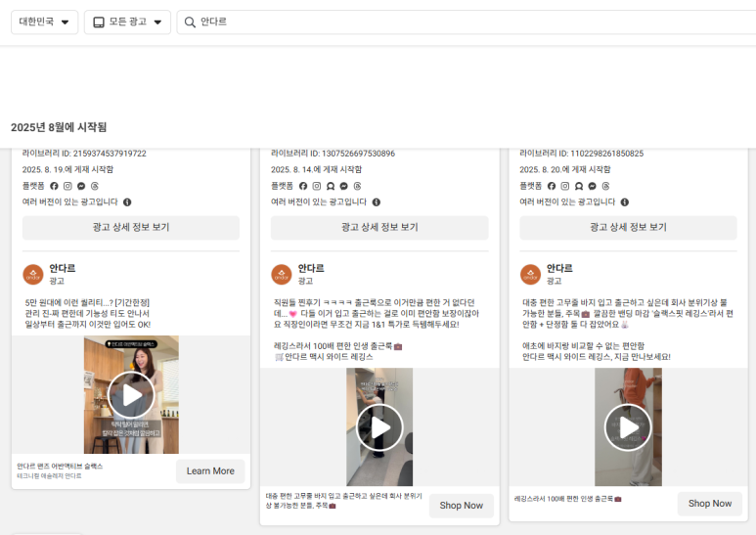Click headline 안다르 맨즈 어반액티브 슬랙스

[x=60, y=467]
